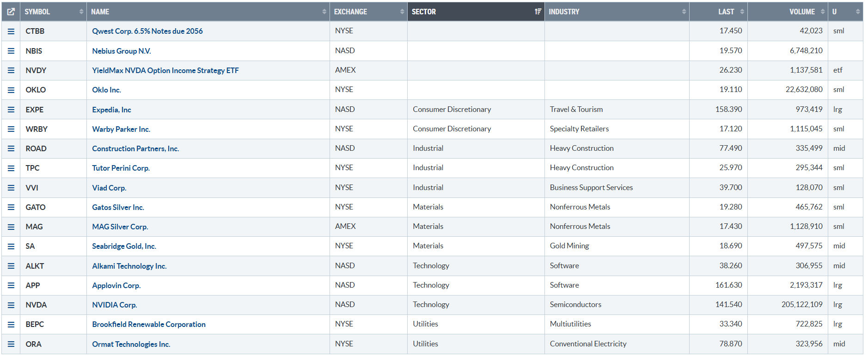Select the Seabridge Gold, Inc. link

click(124, 246)
